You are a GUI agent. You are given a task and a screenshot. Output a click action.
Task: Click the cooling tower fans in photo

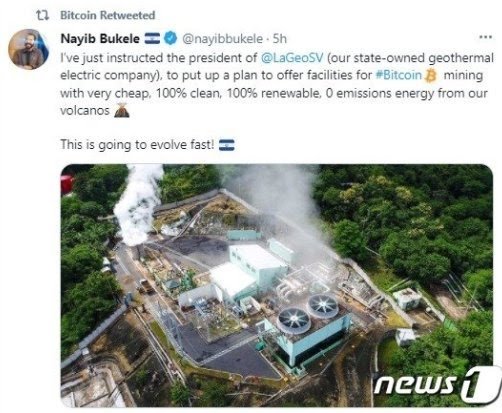pos(308,313)
